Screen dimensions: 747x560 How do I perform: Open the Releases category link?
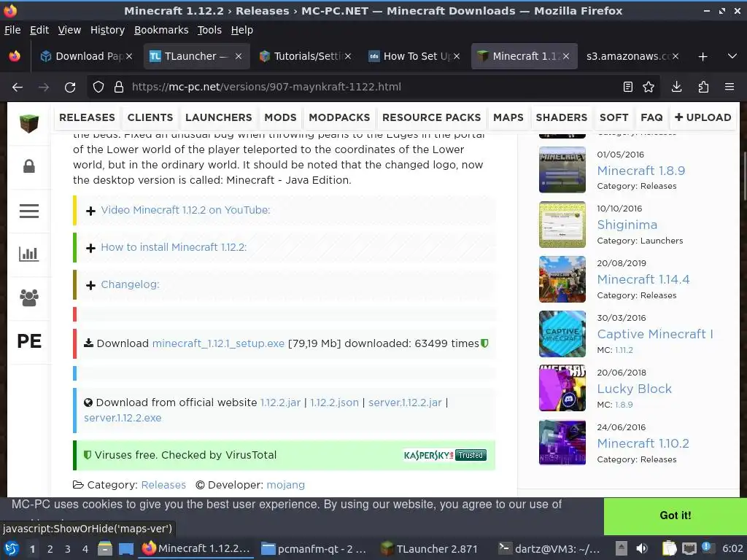click(163, 485)
